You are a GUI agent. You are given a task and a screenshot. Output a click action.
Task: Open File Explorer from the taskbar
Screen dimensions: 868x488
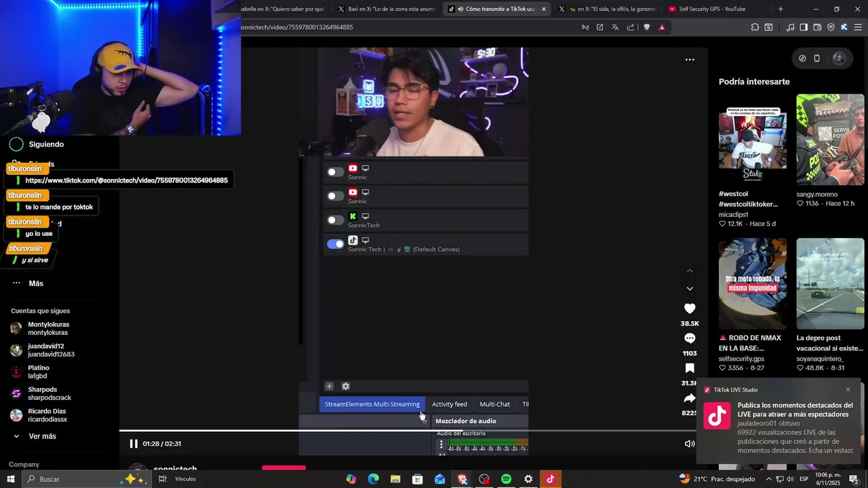pyautogui.click(x=395, y=479)
